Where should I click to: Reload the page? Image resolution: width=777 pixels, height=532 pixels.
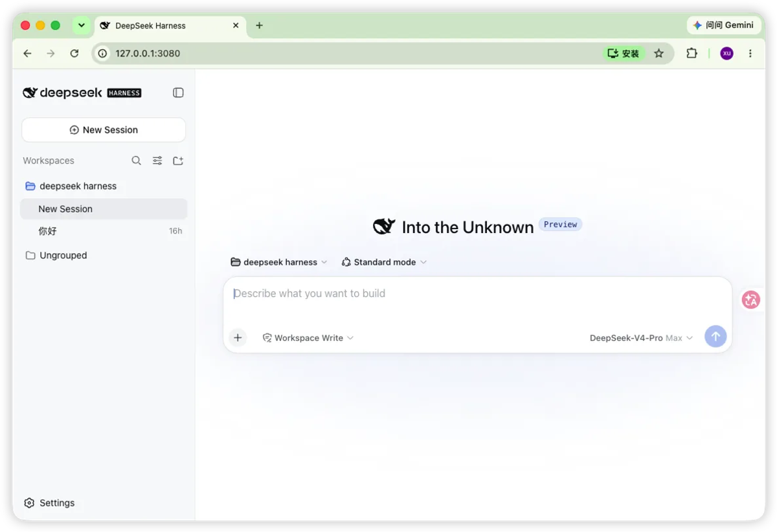(x=74, y=53)
